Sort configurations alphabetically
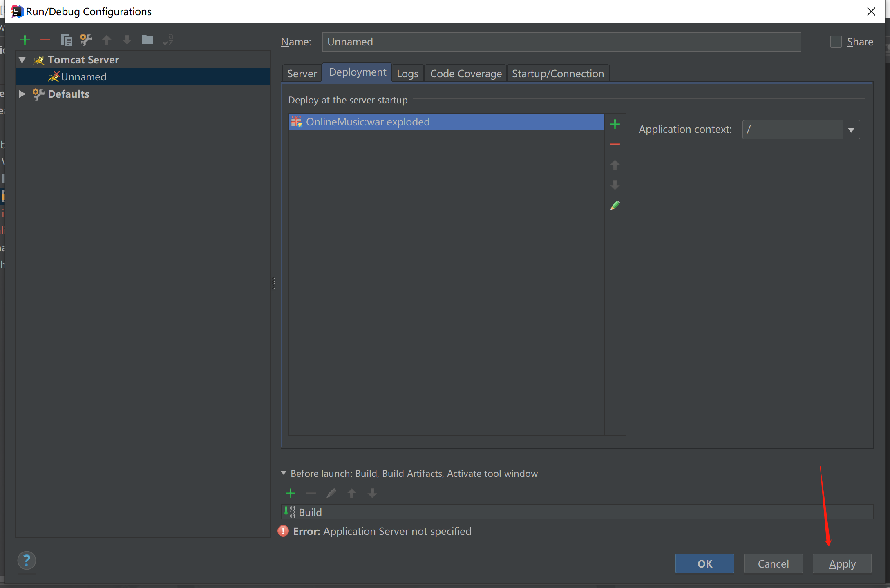890x588 pixels. [x=168, y=40]
